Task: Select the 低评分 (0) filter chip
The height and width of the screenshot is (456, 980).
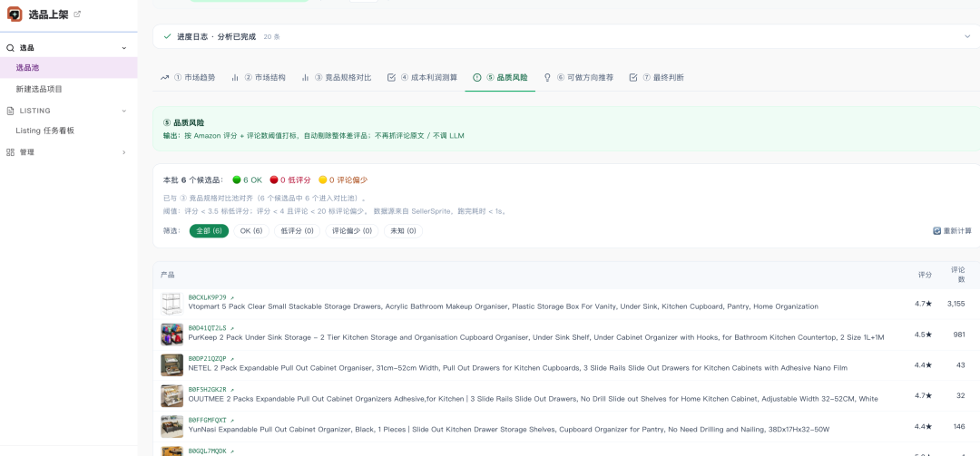Action: pyautogui.click(x=297, y=230)
